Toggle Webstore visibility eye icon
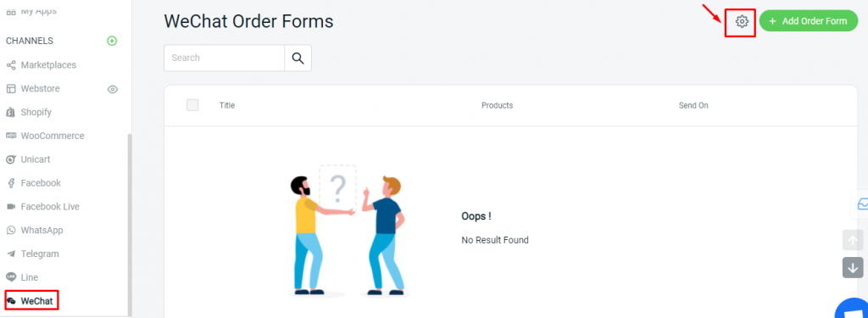This screenshot has height=318, width=868. pos(113,89)
